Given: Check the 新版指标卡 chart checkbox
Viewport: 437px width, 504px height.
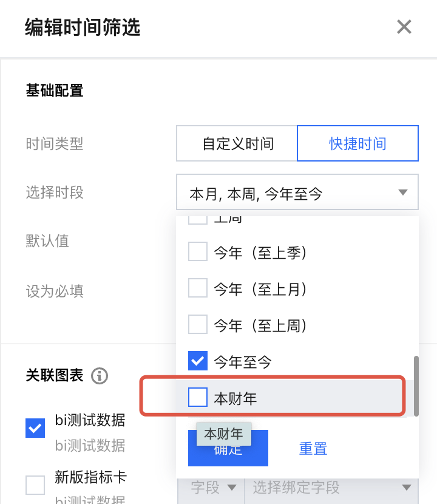Looking at the screenshot, I should pos(35,485).
